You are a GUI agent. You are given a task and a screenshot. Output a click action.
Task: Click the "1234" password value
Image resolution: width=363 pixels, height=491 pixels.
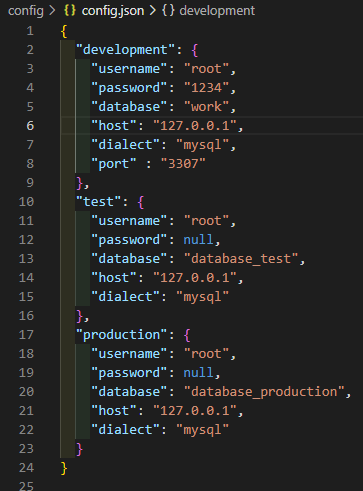pos(206,88)
